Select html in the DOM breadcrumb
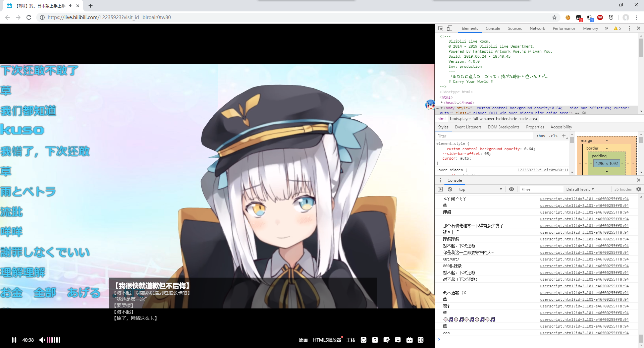 coord(441,119)
